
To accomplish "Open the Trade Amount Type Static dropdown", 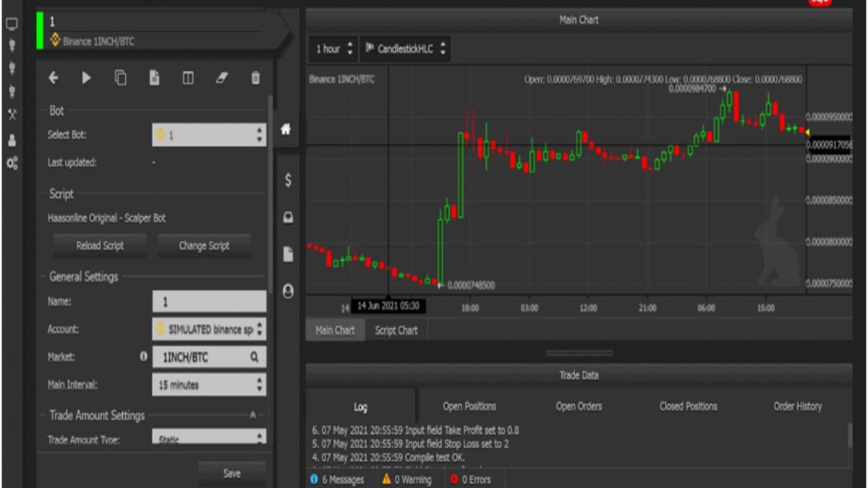I will (x=209, y=437).
